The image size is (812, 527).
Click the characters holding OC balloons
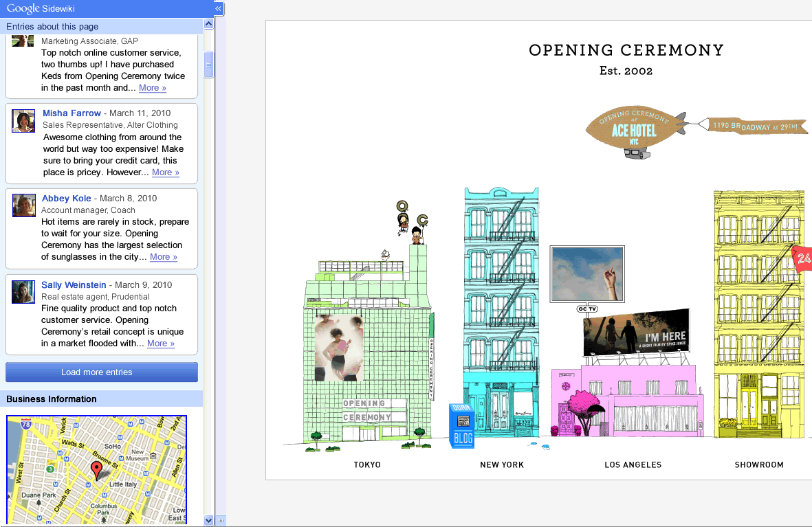click(413, 223)
